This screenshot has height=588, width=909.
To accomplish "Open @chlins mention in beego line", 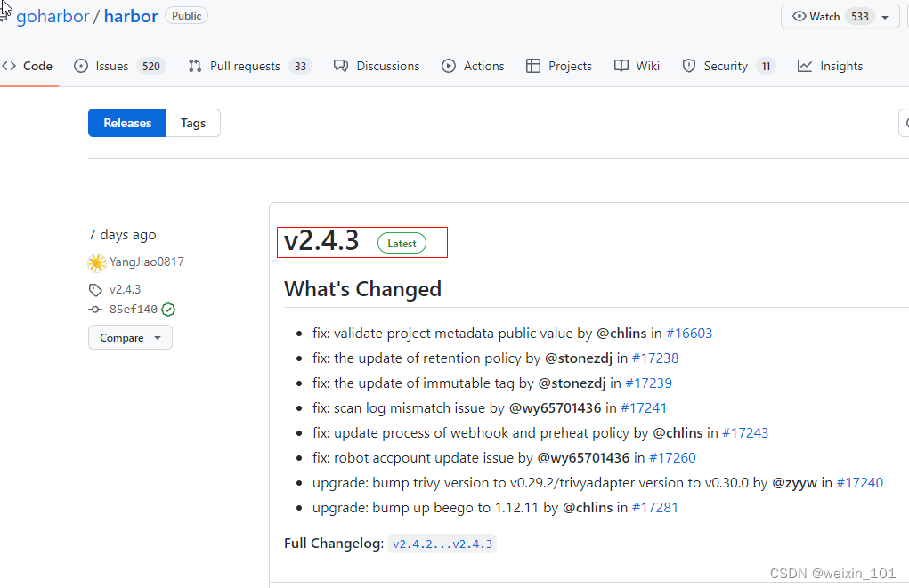I will click(588, 507).
